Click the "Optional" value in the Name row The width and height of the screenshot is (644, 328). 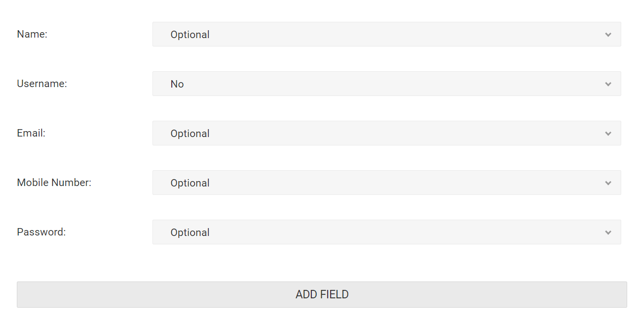190,35
